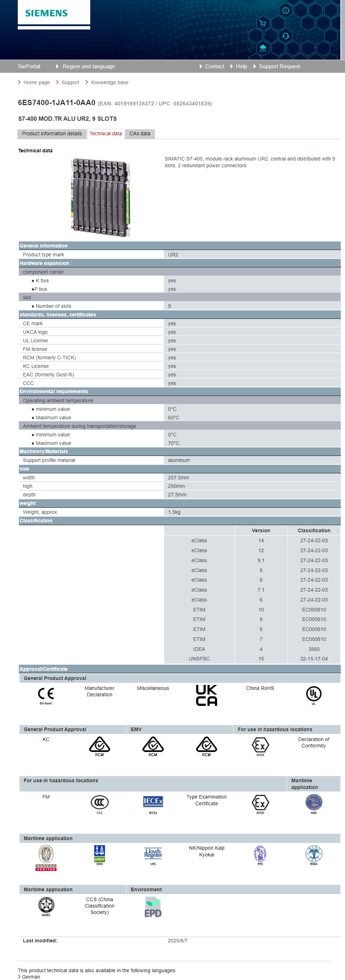
Task: Click the Siemens logo
Action: [47, 13]
